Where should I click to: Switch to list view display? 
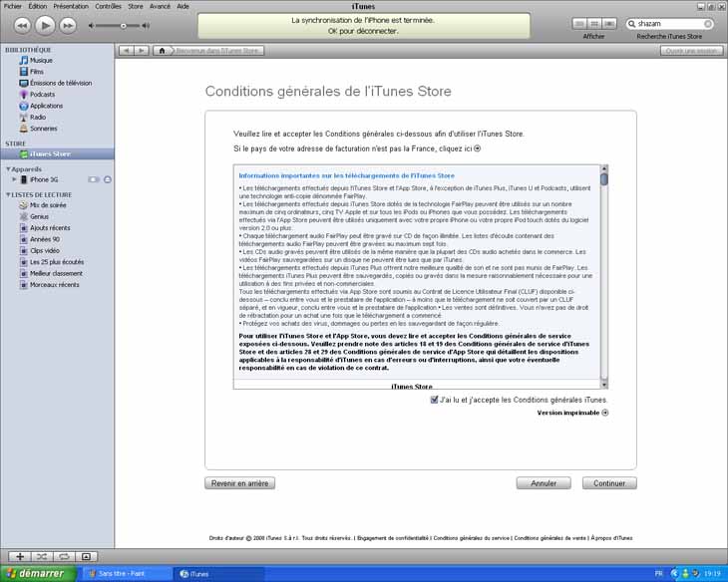pyautogui.click(x=578, y=23)
